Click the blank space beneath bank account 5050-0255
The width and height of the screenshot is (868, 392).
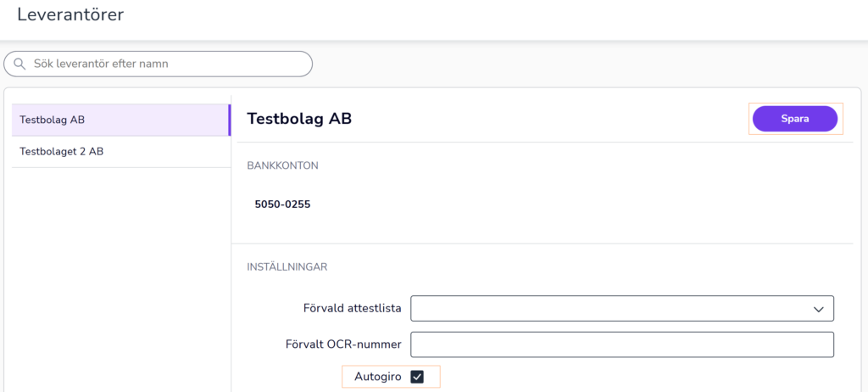[542, 228]
